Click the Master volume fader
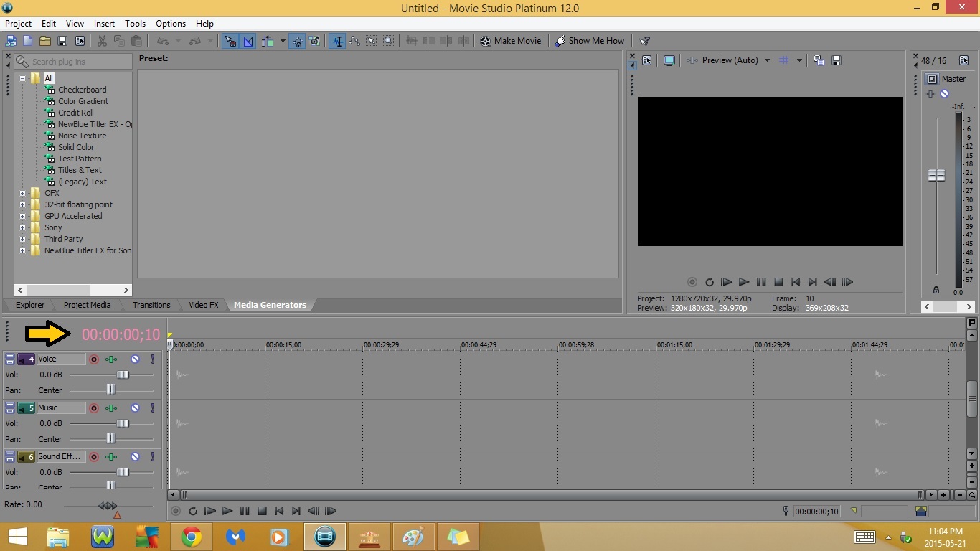This screenshot has height=551, width=980. 936,175
